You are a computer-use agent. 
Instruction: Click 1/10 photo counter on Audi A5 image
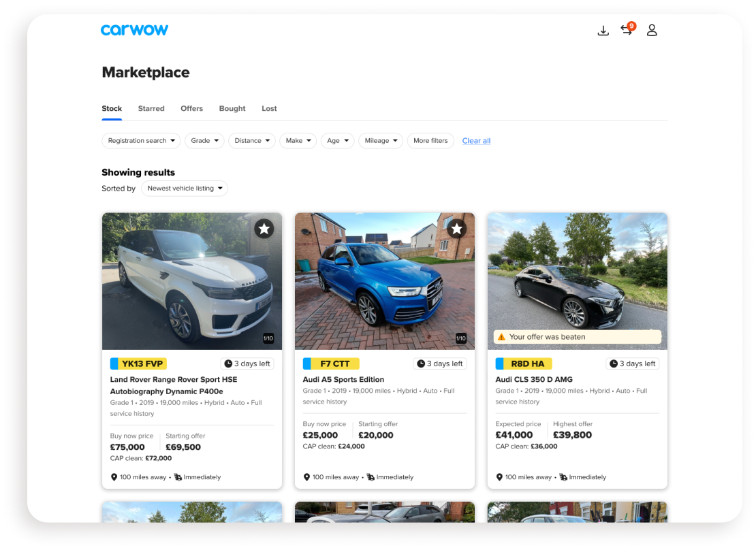point(461,338)
